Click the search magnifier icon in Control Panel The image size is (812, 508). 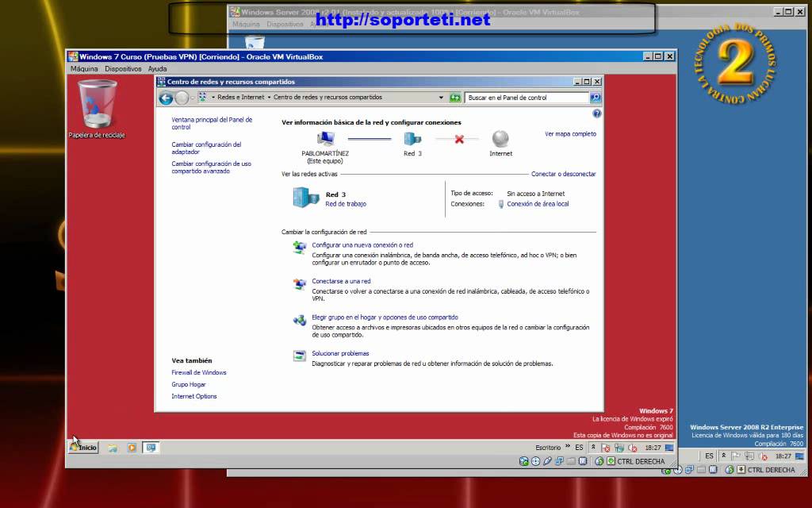(595, 98)
